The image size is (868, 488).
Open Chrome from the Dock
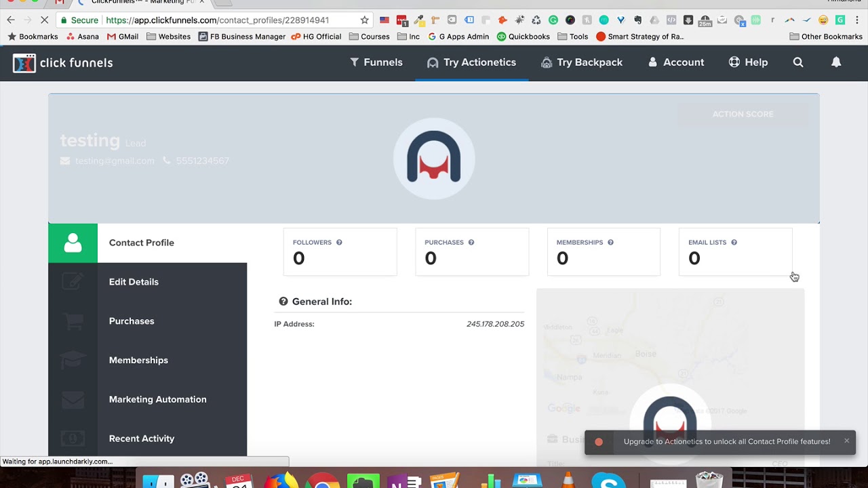pos(321,481)
